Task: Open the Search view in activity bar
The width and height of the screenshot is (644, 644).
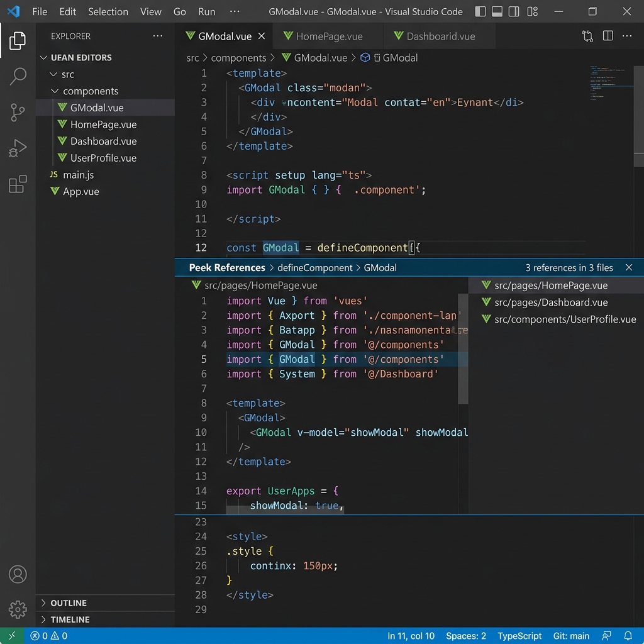Action: 17,76
